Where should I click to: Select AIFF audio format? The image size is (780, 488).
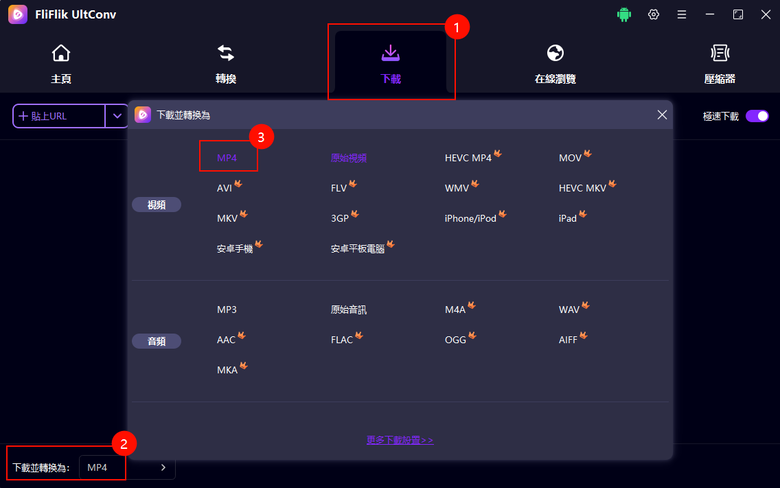coord(568,340)
